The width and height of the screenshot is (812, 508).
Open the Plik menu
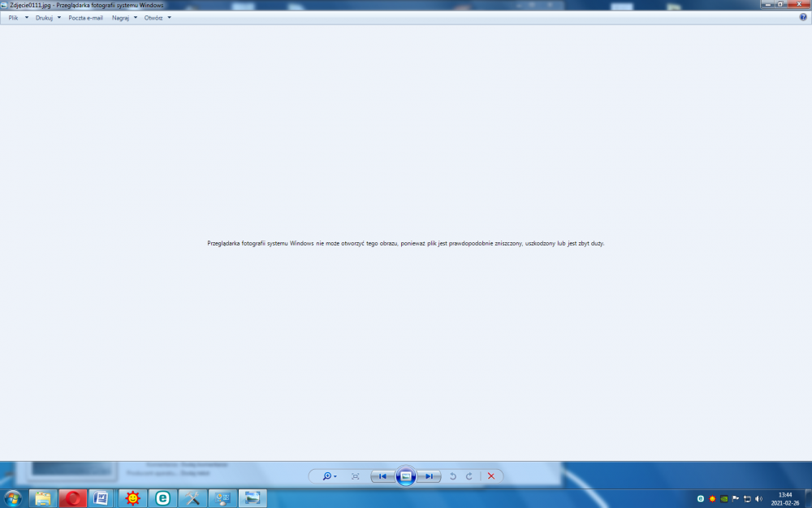click(12, 17)
